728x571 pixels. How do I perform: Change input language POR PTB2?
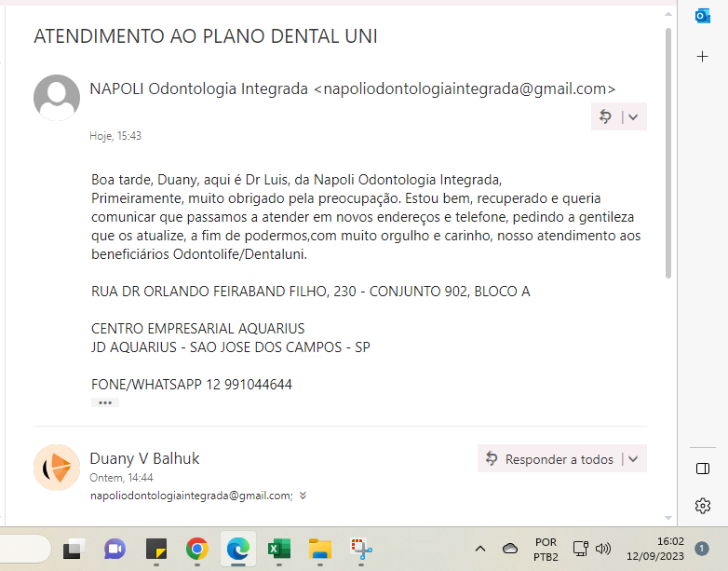point(546,550)
